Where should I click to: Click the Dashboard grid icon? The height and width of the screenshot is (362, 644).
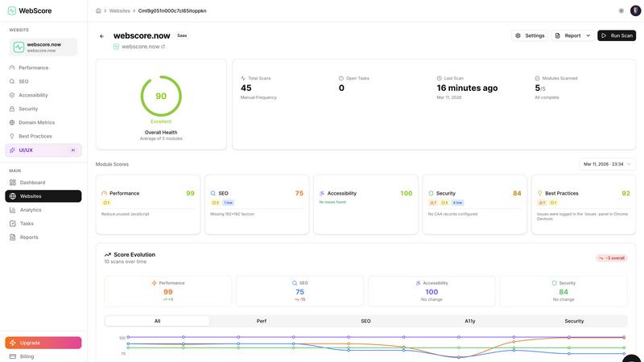pos(13,183)
